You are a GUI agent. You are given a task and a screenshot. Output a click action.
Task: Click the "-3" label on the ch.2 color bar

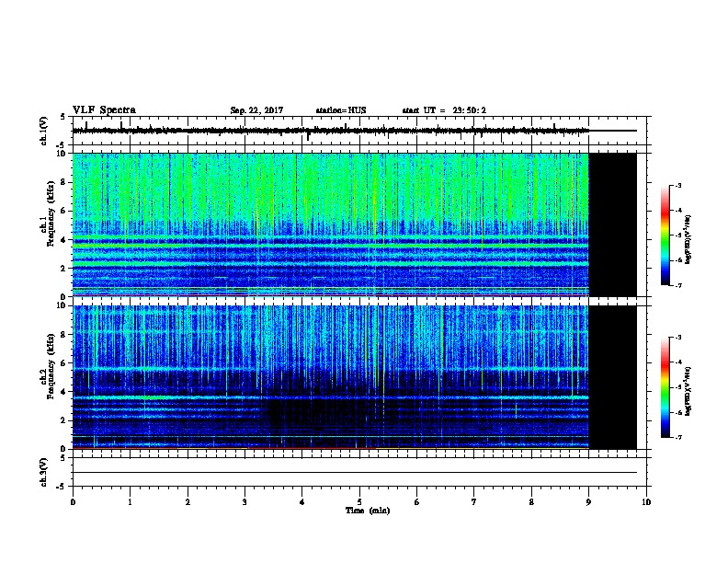click(677, 338)
